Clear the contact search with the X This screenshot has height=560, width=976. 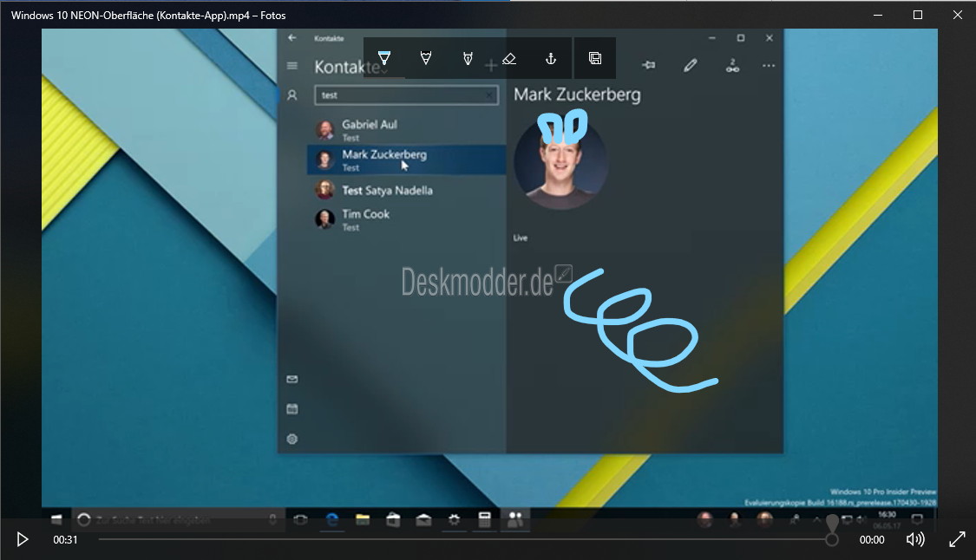[490, 95]
